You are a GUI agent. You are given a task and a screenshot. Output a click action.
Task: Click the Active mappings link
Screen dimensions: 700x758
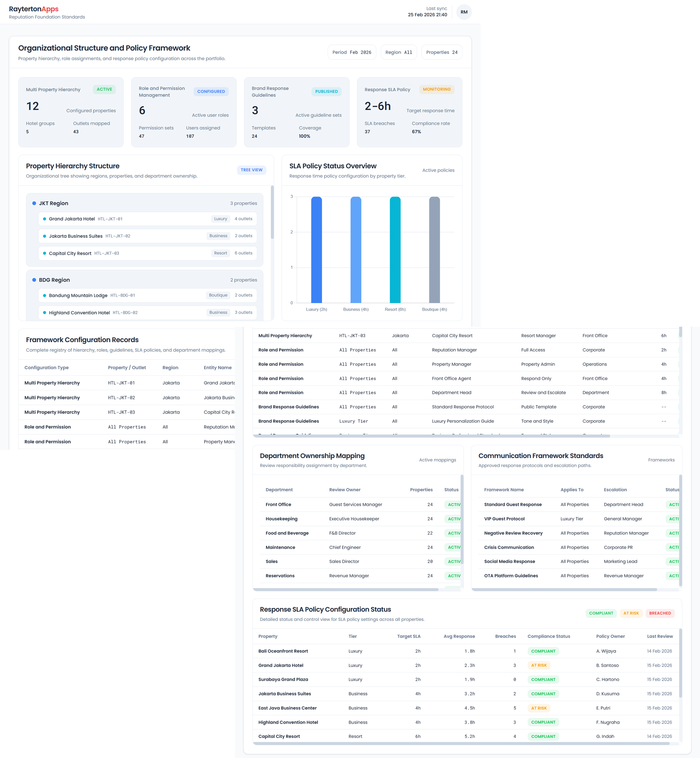point(437,459)
